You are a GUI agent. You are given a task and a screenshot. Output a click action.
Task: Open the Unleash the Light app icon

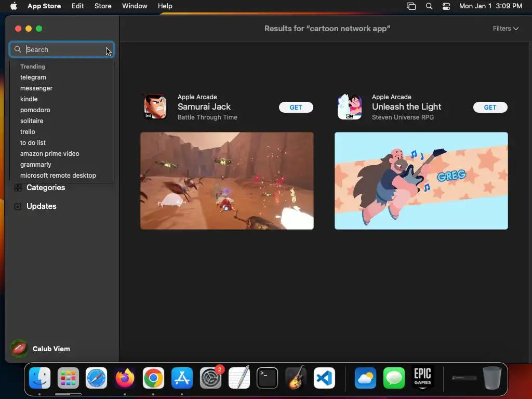pos(350,107)
